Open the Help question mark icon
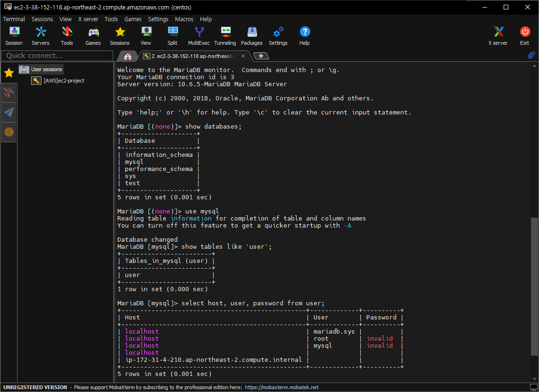This screenshot has width=539, height=392. coord(305,36)
